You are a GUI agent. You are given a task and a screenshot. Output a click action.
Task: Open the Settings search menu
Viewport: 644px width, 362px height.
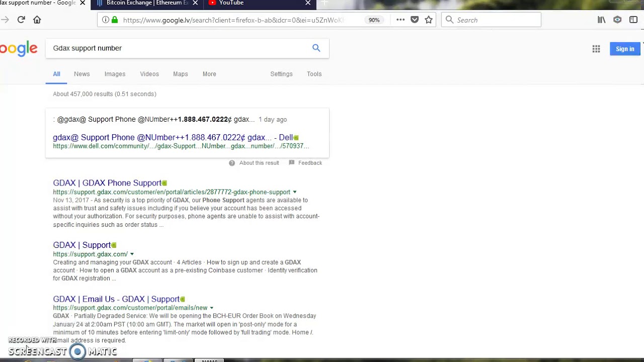281,74
